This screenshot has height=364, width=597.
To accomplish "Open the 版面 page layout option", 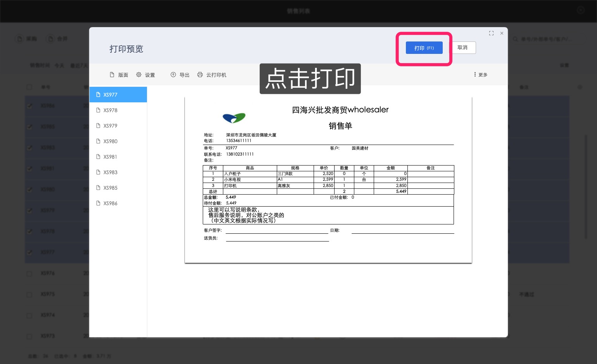I will 119,75.
